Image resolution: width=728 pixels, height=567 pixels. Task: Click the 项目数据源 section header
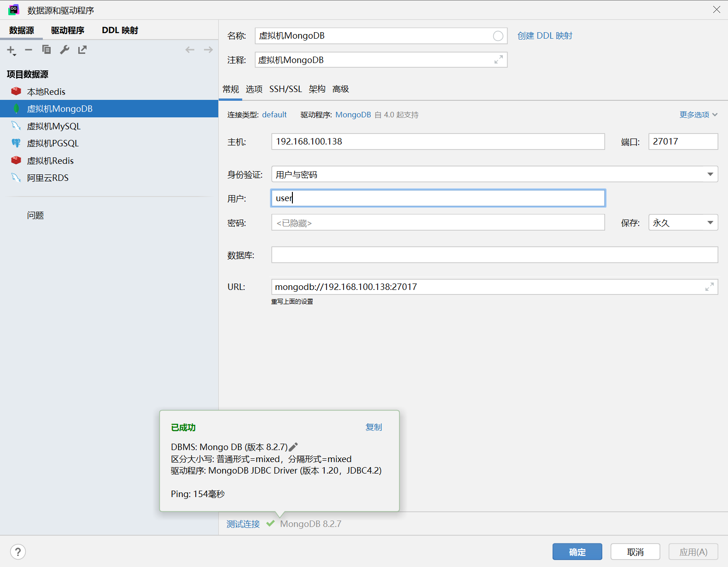[28, 74]
